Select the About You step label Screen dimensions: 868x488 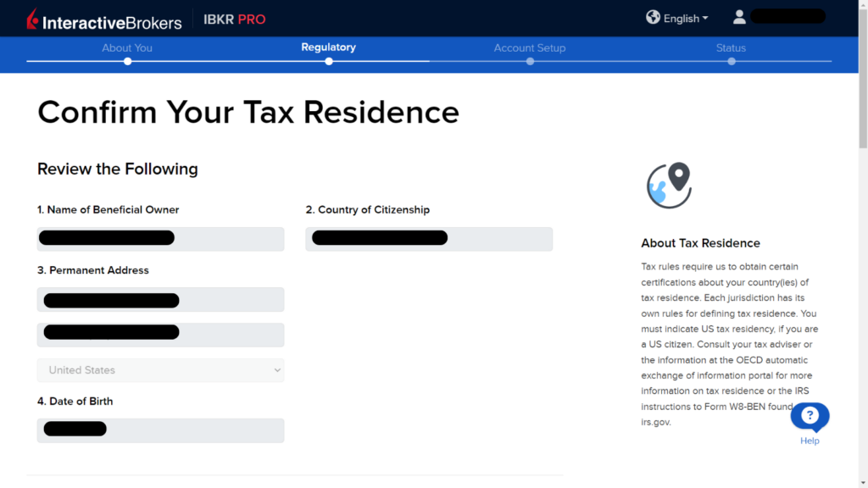click(x=127, y=47)
